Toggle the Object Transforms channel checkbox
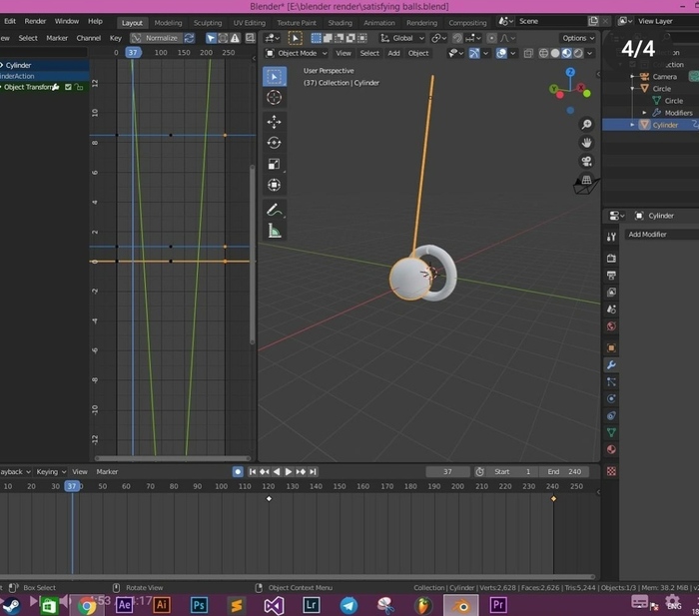 click(x=68, y=88)
